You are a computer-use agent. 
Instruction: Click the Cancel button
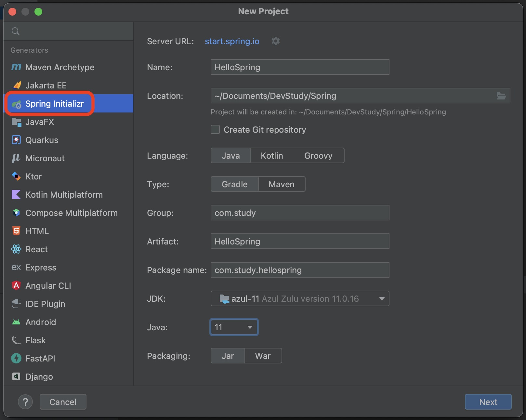point(63,402)
